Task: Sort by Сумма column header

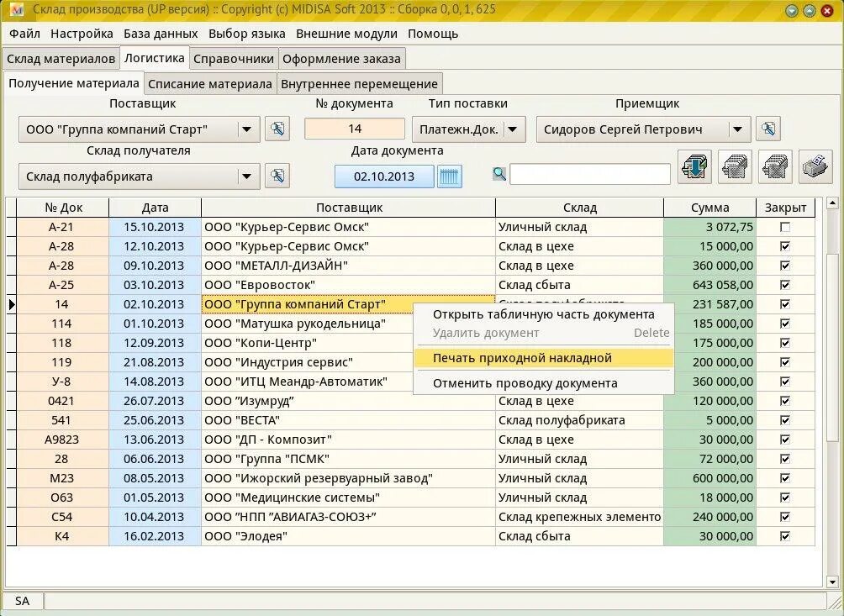Action: [x=710, y=208]
